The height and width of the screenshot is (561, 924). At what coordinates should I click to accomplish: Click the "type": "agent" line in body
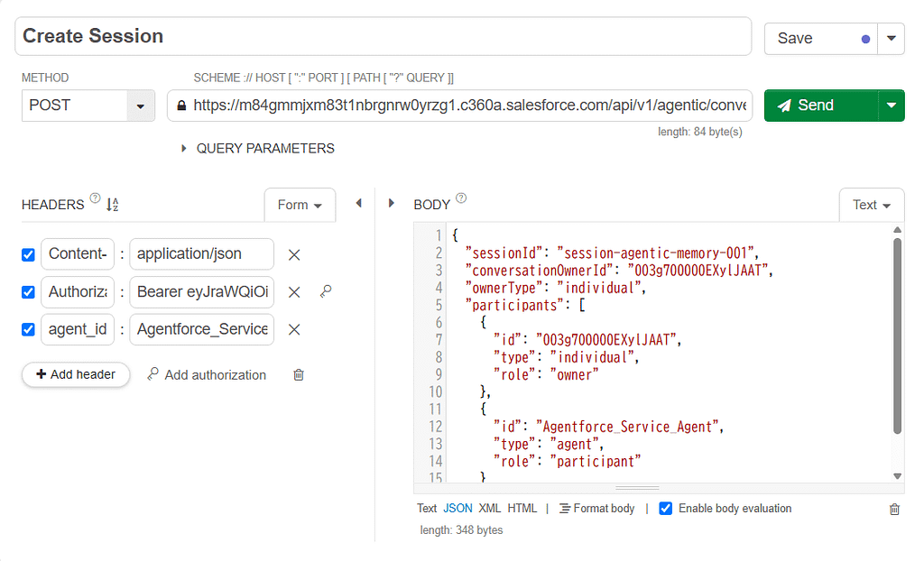pos(548,445)
